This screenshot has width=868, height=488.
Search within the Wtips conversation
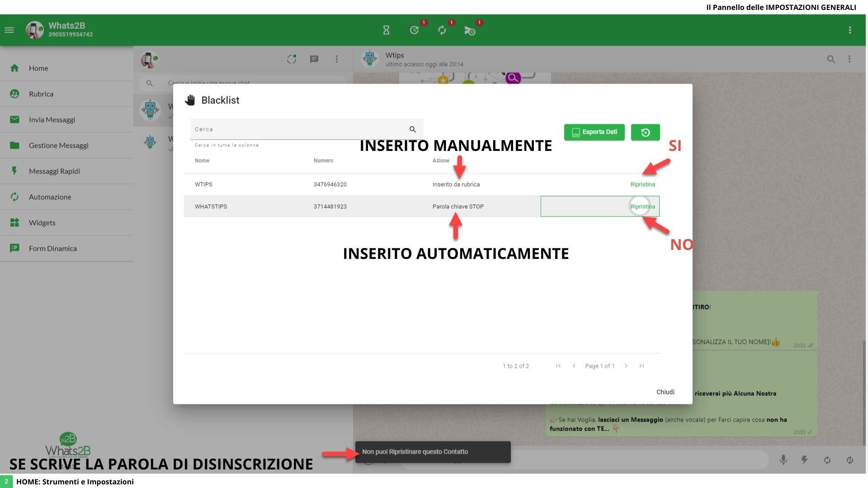coord(831,59)
